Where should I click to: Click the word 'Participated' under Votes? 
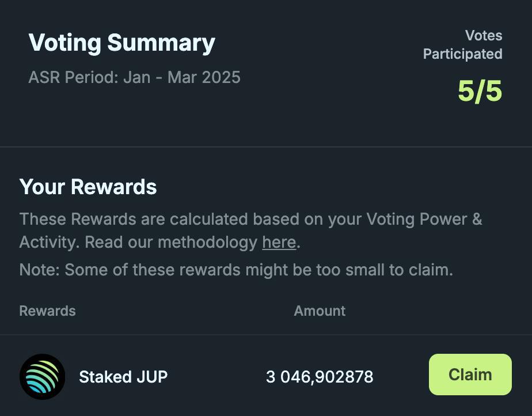[463, 54]
